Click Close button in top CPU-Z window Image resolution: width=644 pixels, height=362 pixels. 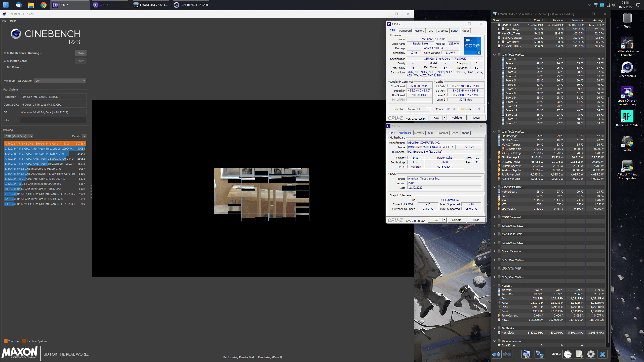[476, 118]
